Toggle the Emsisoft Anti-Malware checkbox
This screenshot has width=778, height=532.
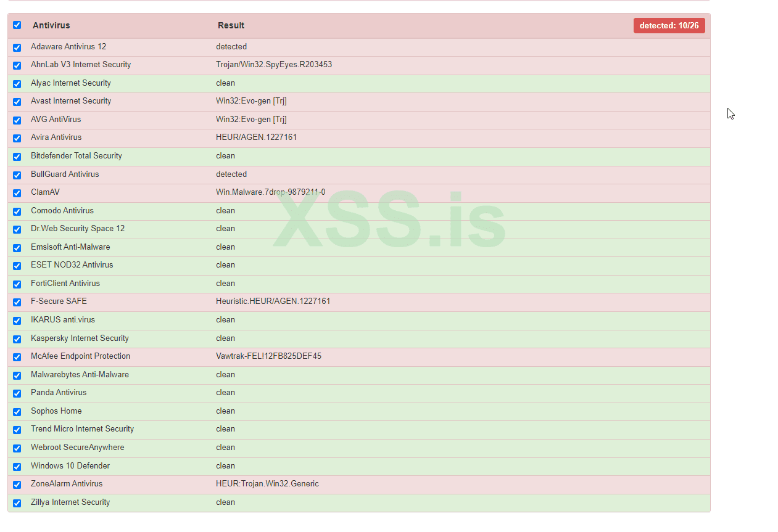tap(17, 248)
